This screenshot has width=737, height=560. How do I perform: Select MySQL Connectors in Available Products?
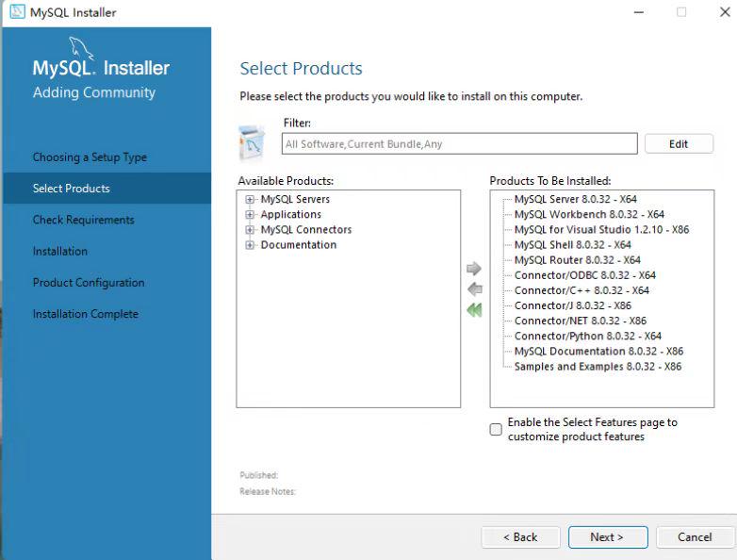click(306, 230)
